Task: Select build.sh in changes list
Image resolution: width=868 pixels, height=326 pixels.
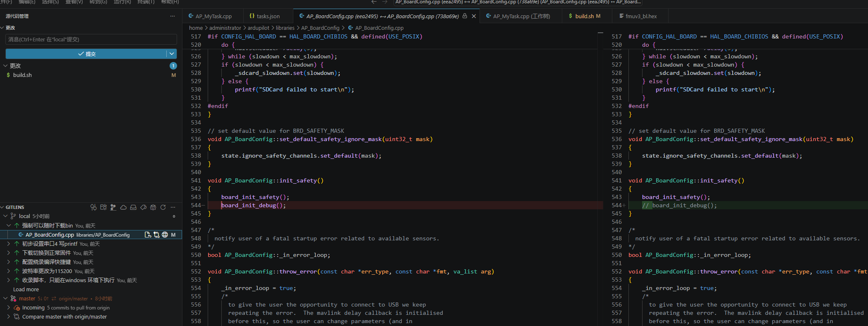Action: pyautogui.click(x=91, y=75)
